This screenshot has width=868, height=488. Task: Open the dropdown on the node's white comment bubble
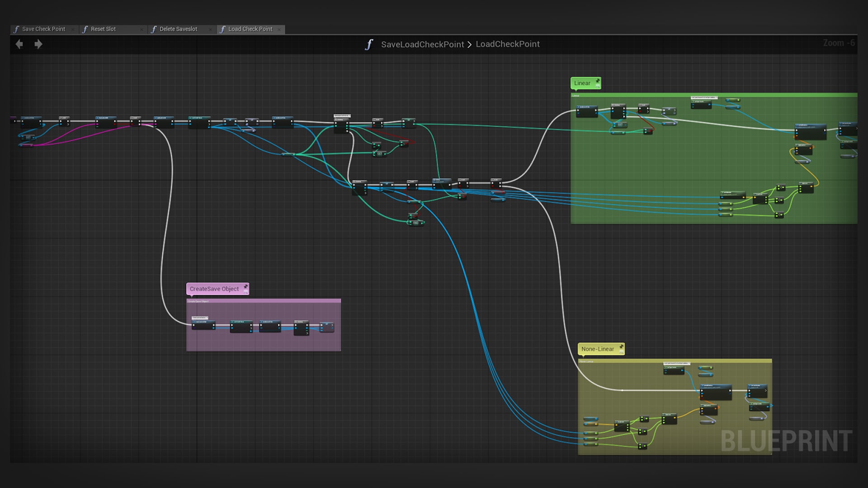(351, 116)
